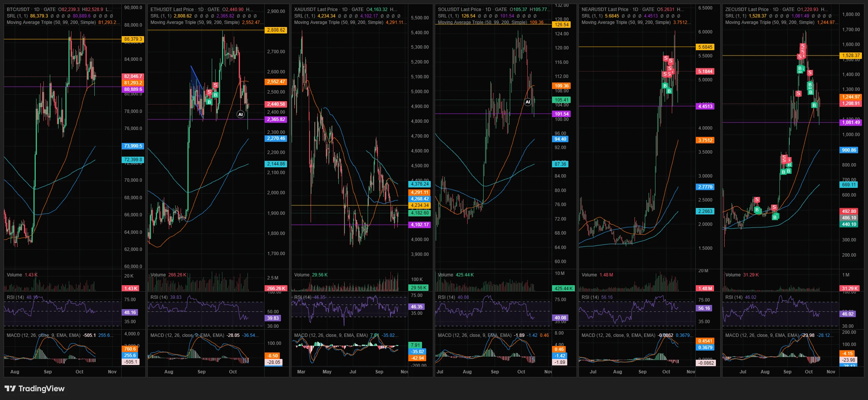This screenshot has width=868, height=400.
Task: Click the orange 3.7512 label on NEARUSDT
Action: [x=705, y=140]
